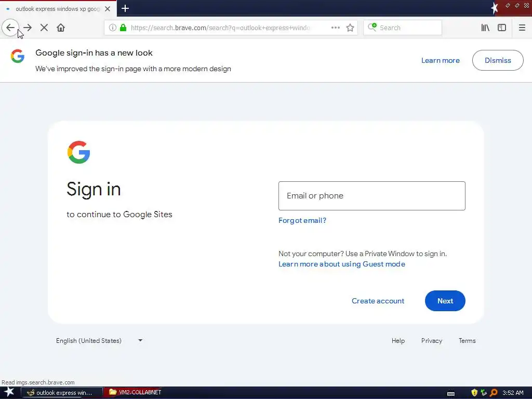The height and width of the screenshot is (399, 532).
Task: Open the Privacy footer link
Action: pos(432,341)
